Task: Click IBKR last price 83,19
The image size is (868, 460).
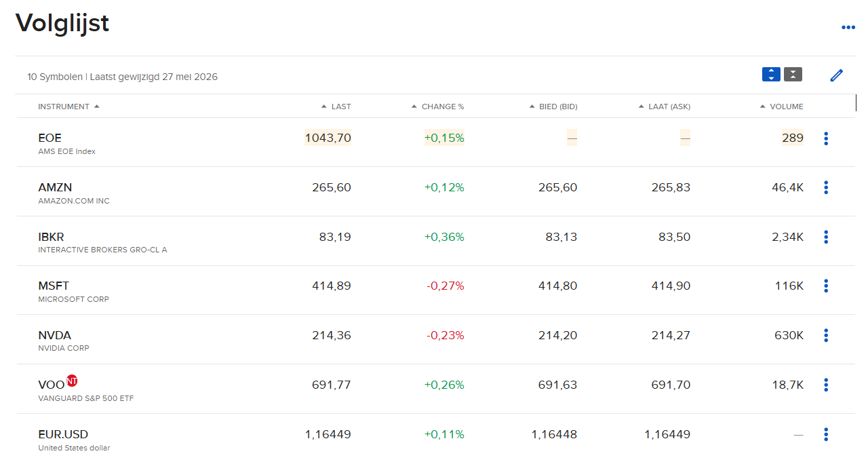Action: coord(335,237)
